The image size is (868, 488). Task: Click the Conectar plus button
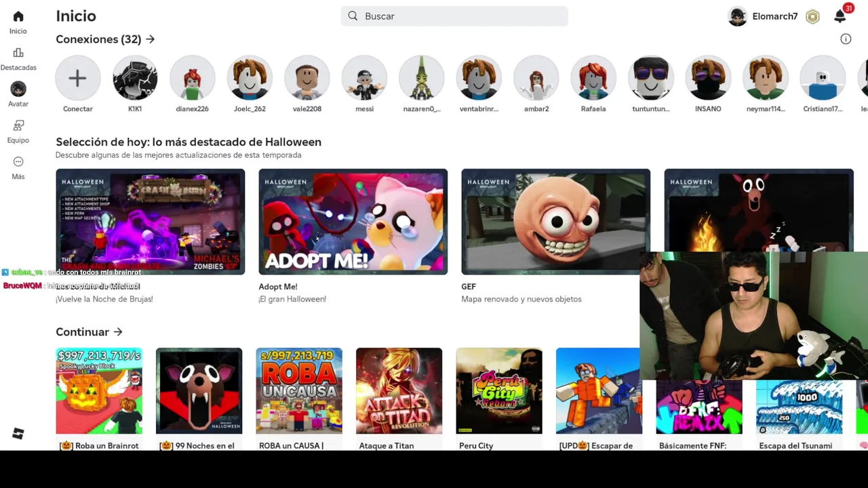point(78,78)
